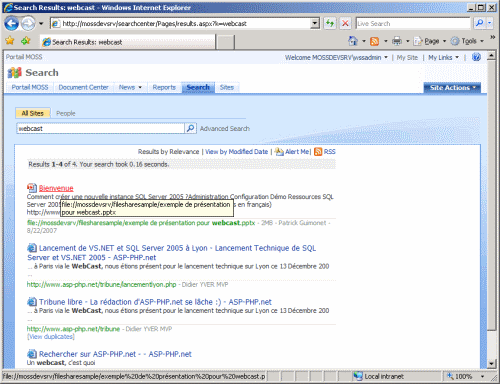The height and width of the screenshot is (384, 500).
Task: Click the Live Search input box
Action: pyautogui.click(x=413, y=23)
